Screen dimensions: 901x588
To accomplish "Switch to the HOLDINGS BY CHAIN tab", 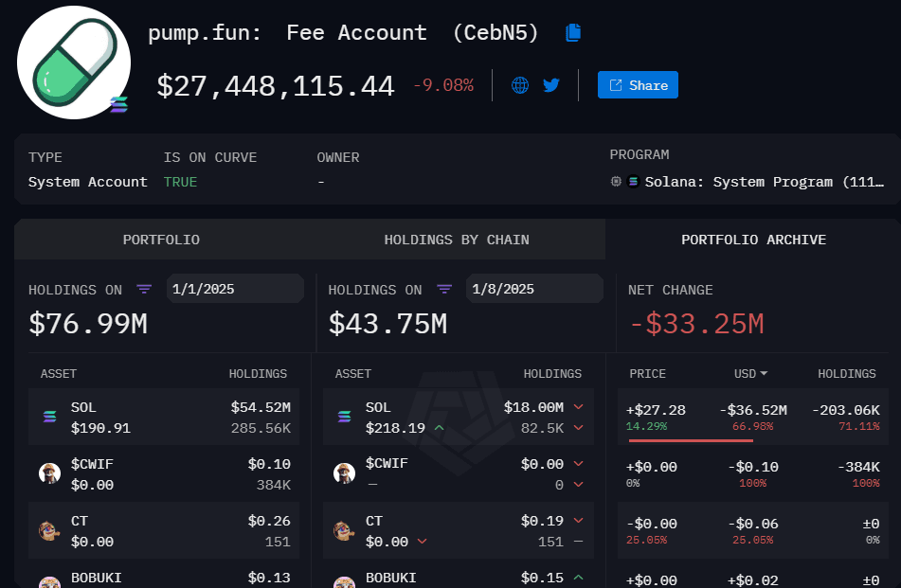I will [x=457, y=240].
